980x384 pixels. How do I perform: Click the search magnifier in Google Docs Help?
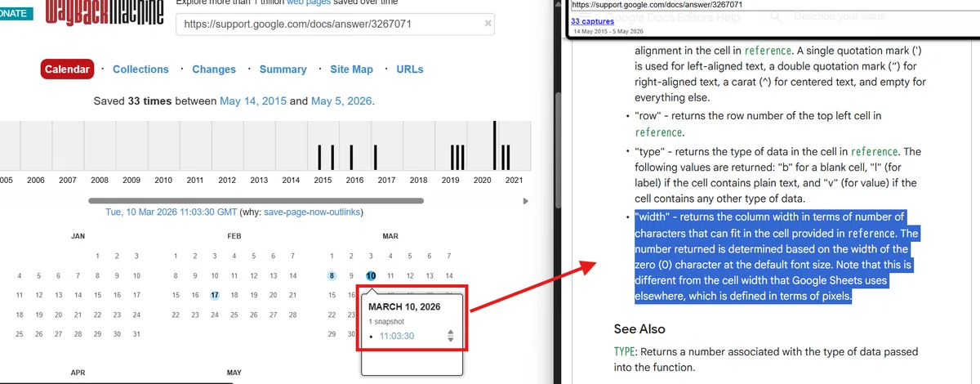(777, 16)
